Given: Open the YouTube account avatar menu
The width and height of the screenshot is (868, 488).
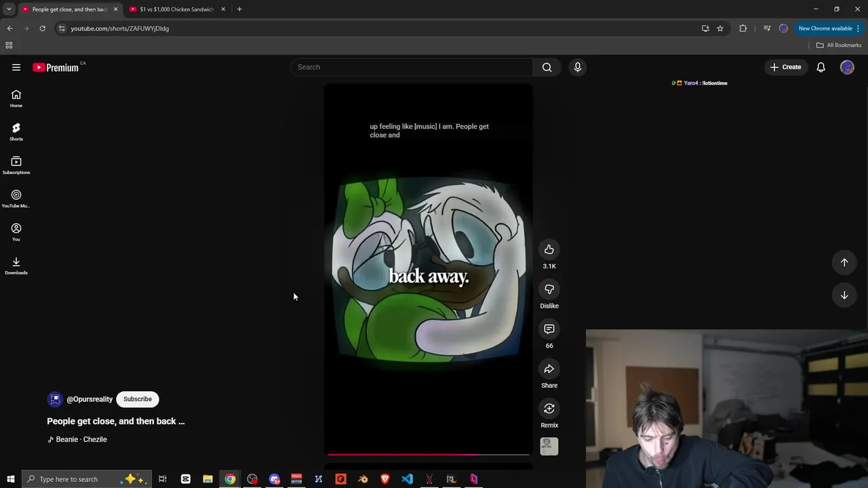Looking at the screenshot, I should tap(847, 67).
